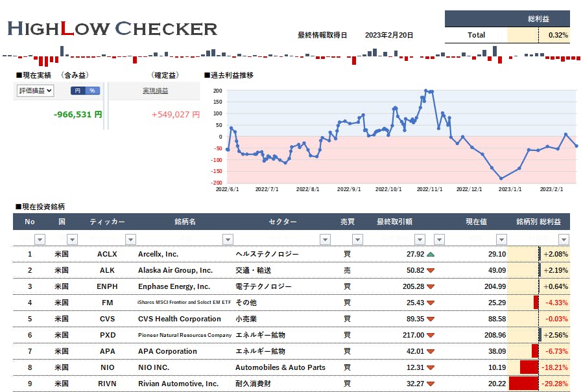Click the down arrow next to ENPH 205.28

[x=431, y=286]
